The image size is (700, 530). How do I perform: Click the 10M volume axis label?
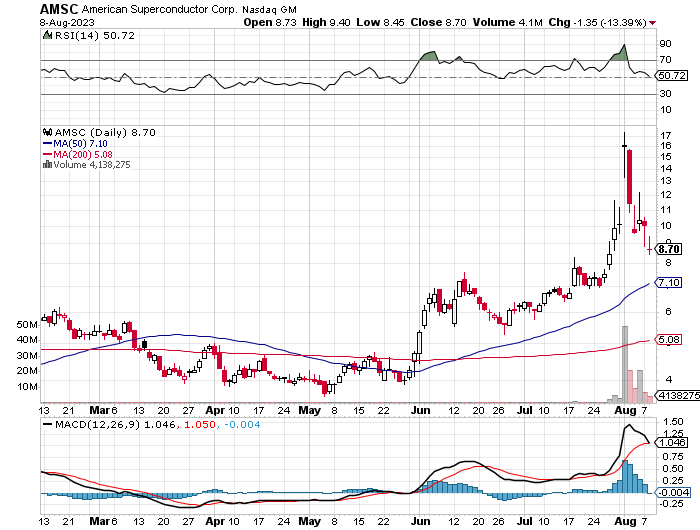[27, 387]
